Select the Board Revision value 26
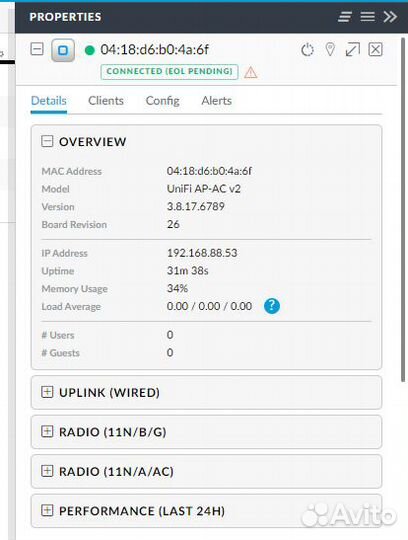This screenshot has width=408, height=540. 173,224
